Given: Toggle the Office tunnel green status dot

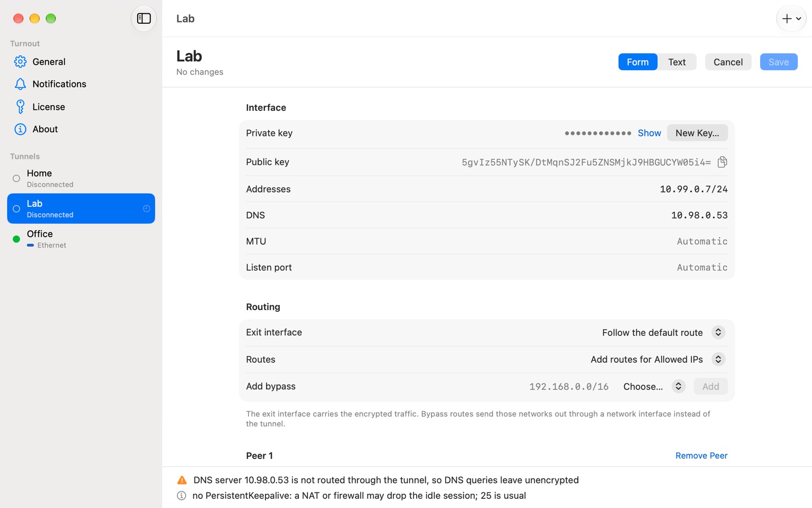Looking at the screenshot, I should 16,239.
